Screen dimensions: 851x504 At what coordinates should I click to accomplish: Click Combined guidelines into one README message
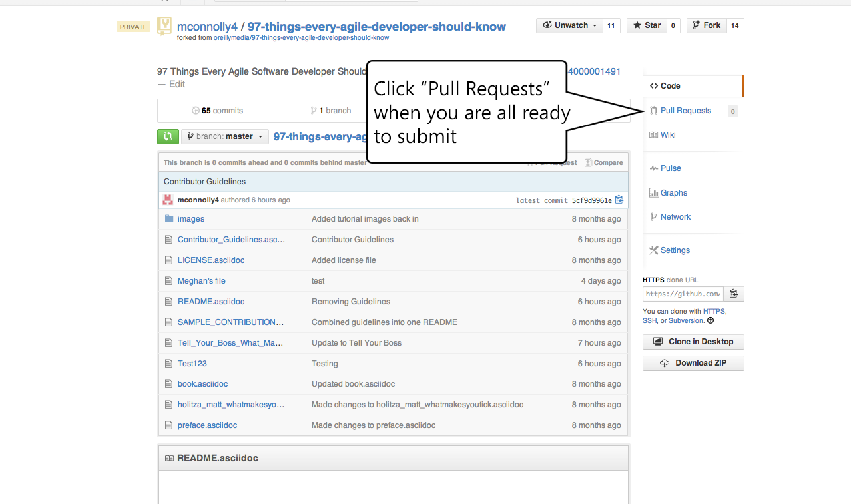pyautogui.click(x=384, y=322)
